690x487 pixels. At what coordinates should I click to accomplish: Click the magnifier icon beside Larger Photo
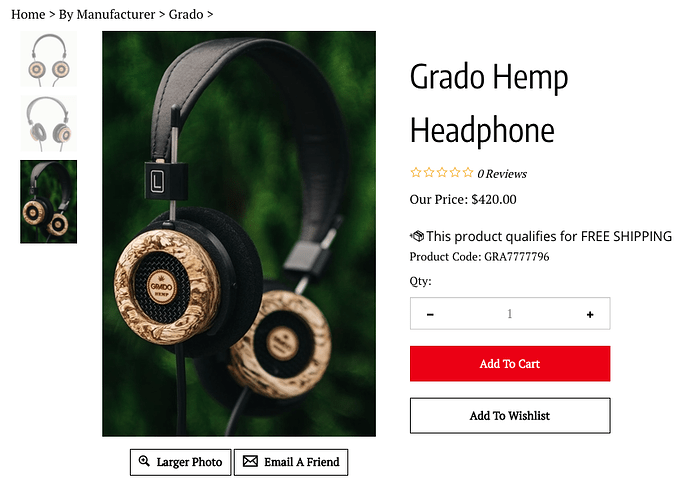click(144, 461)
